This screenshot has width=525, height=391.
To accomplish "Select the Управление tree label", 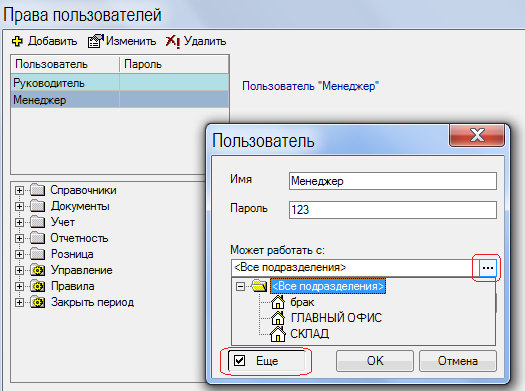I will point(82,270).
